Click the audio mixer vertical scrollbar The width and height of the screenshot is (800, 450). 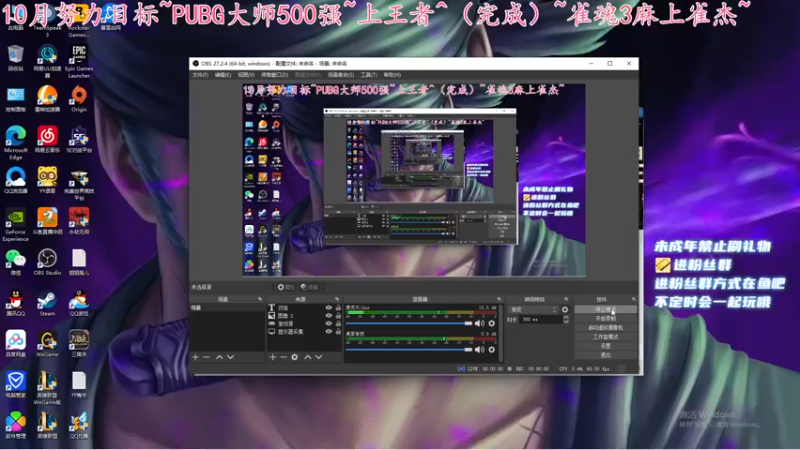501,333
